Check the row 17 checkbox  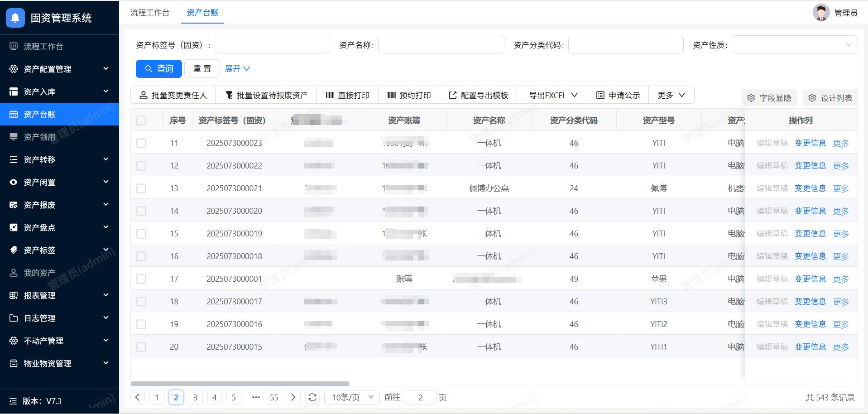141,279
